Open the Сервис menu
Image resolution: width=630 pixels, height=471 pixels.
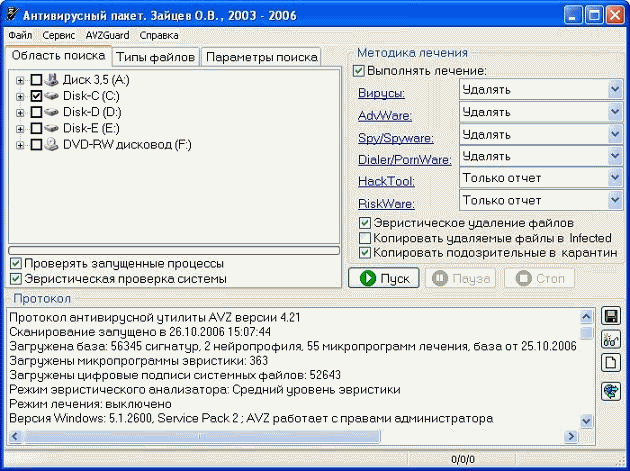[x=59, y=35]
